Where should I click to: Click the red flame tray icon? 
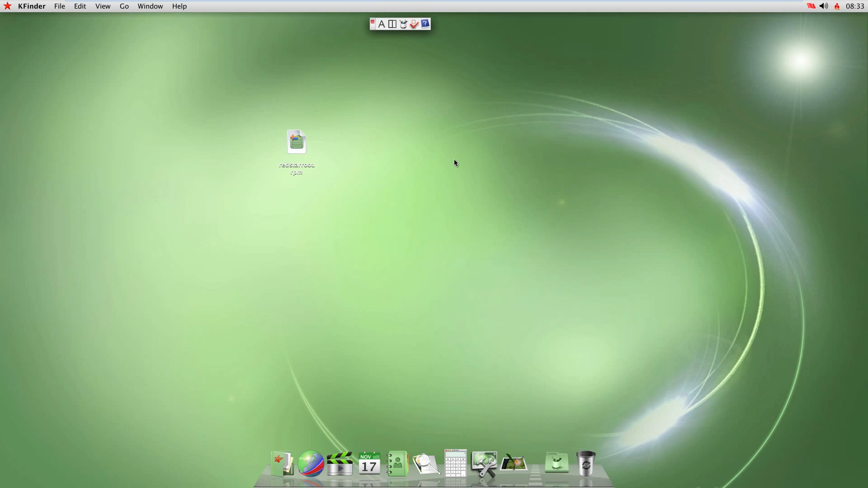837,6
